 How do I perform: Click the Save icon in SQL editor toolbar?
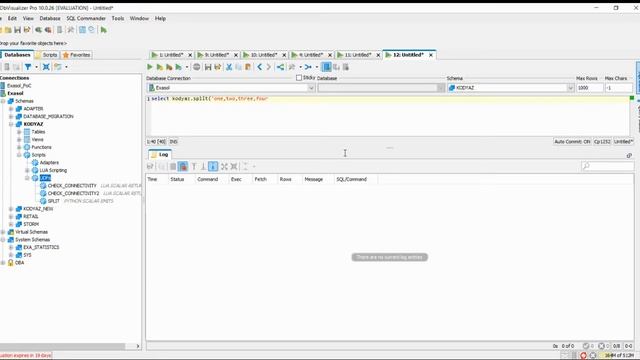pos(208,67)
